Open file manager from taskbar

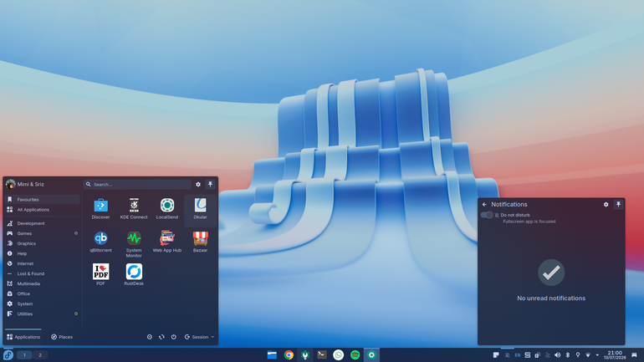coord(272,355)
